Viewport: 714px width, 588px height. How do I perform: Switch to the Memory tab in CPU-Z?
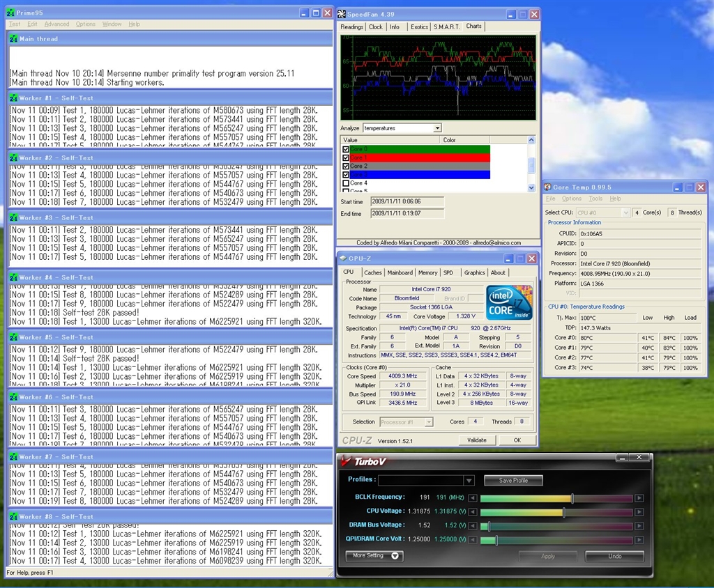(x=427, y=273)
